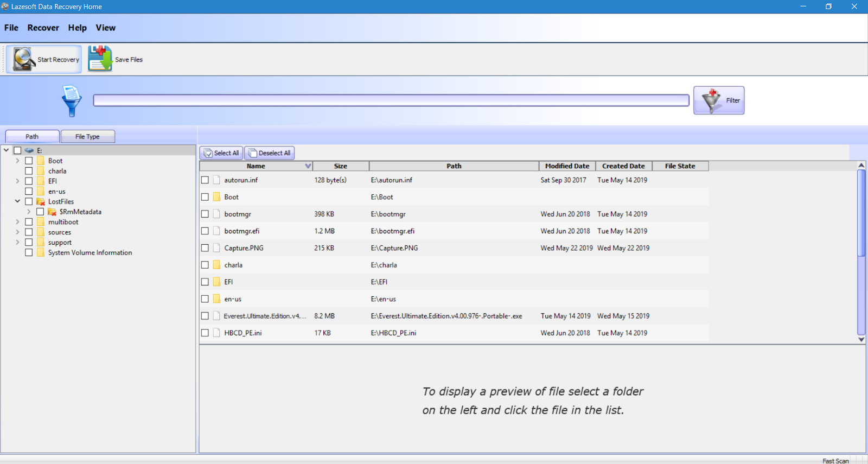
Task: Click the charla folder icon in file list
Action: tap(216, 265)
